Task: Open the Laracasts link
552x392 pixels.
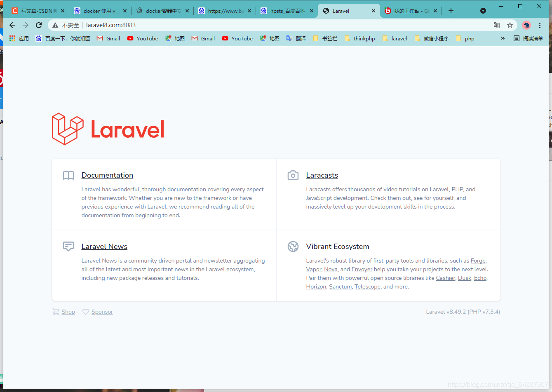Action: [x=322, y=175]
